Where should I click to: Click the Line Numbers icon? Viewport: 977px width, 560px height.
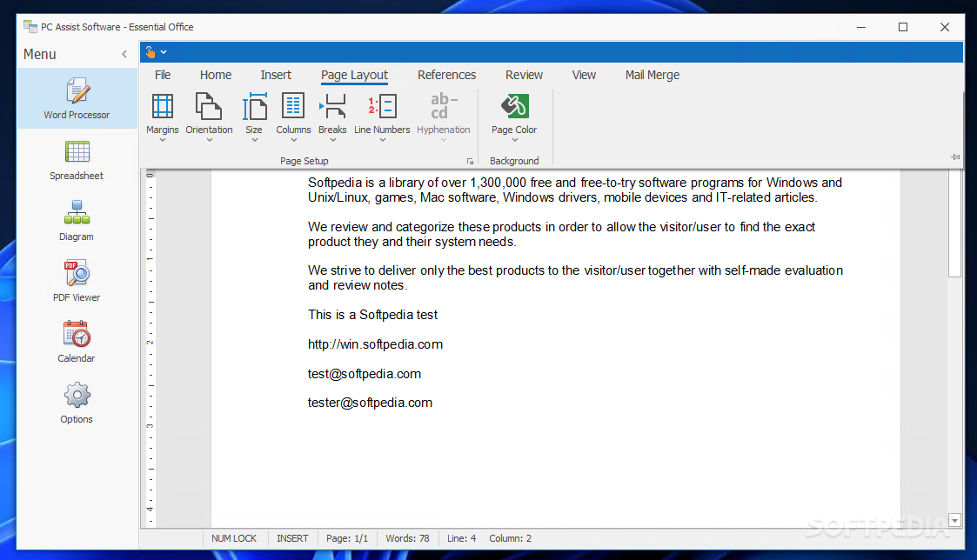382,106
